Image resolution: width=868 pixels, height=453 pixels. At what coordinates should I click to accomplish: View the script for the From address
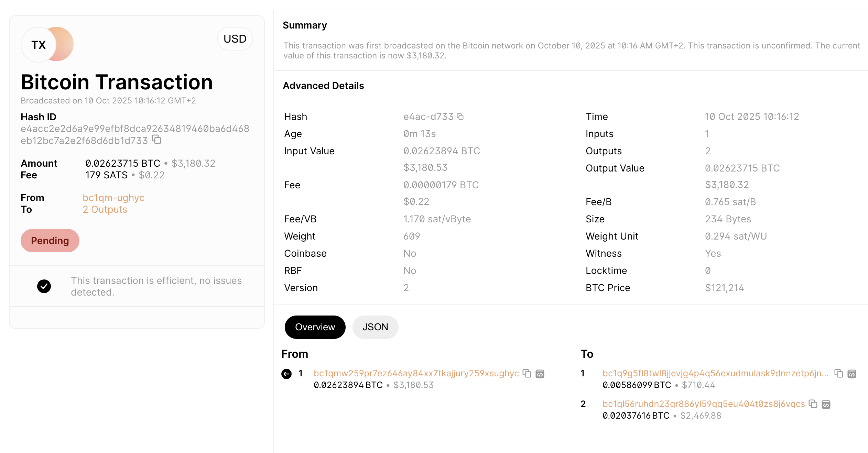point(540,374)
